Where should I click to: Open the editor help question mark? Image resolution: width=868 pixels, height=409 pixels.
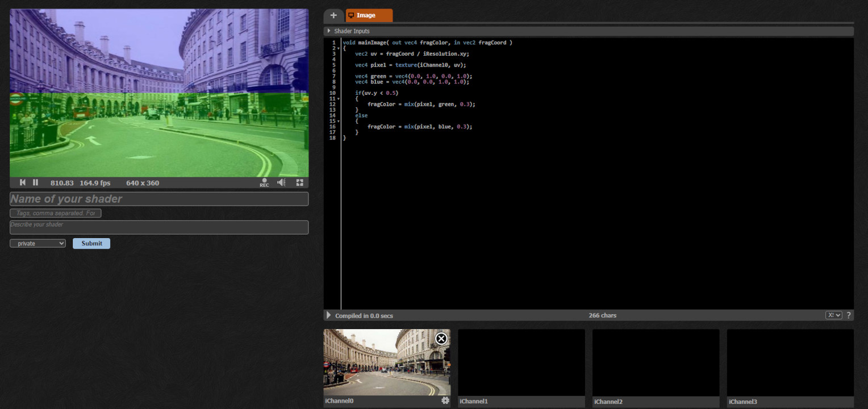tap(849, 315)
